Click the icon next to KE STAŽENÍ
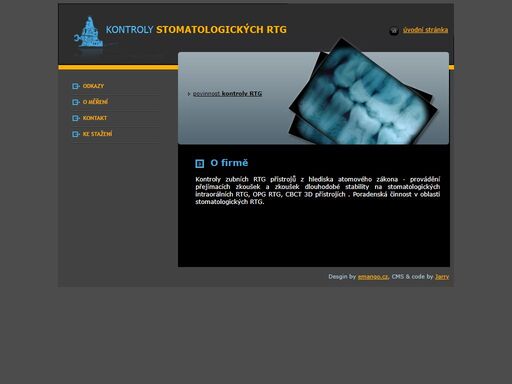 [x=76, y=134]
